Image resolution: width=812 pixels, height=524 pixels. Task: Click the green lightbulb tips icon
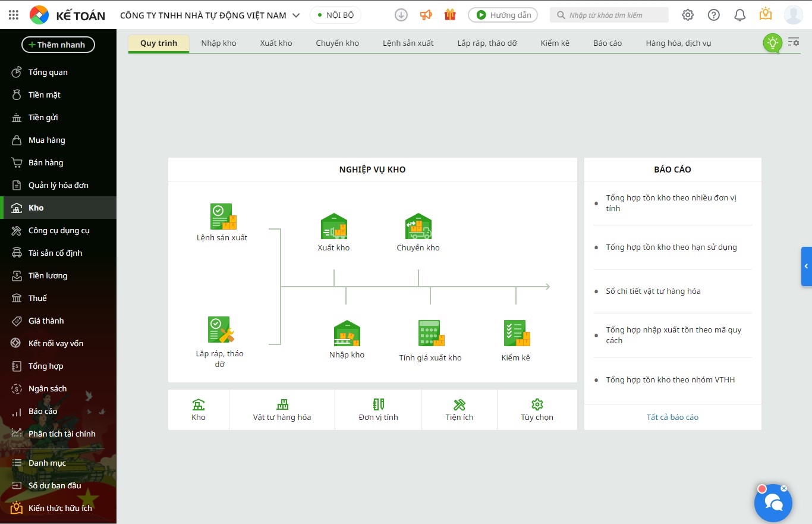click(772, 43)
